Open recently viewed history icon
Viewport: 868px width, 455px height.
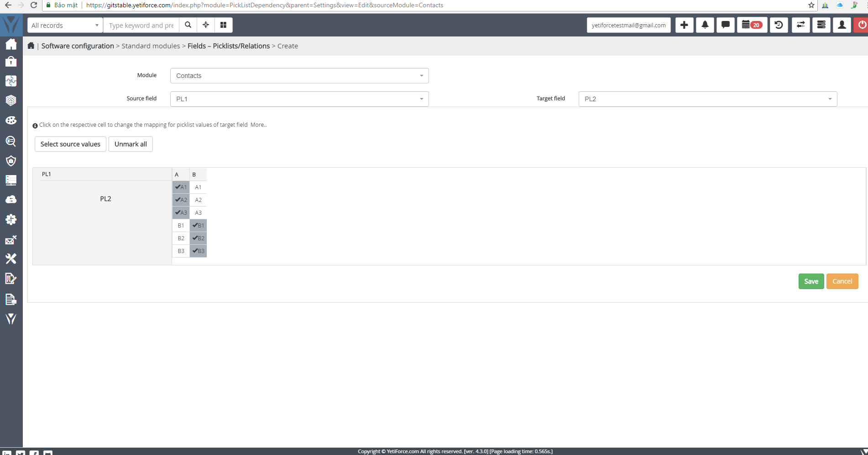(779, 25)
